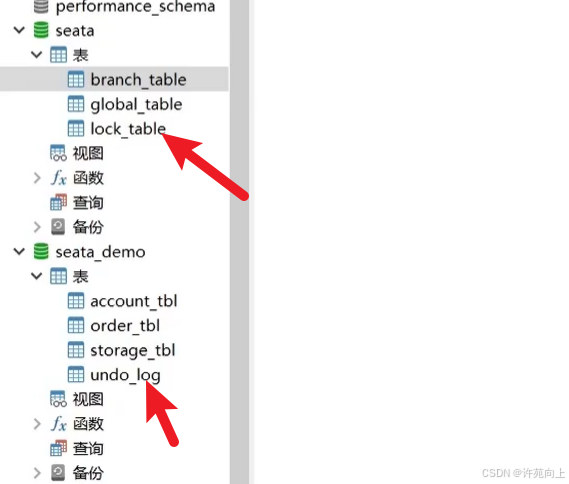The height and width of the screenshot is (484, 569).
Task: Select the seata database label
Action: click(75, 31)
